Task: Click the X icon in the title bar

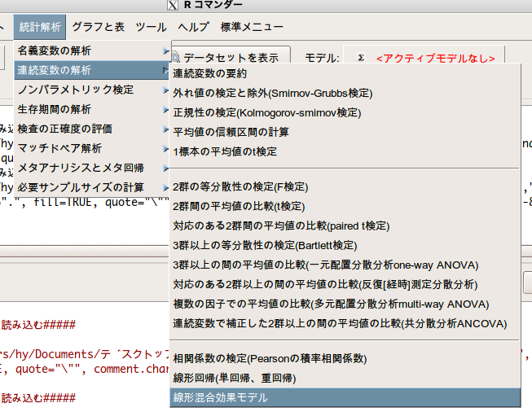Action: pyautogui.click(x=172, y=6)
